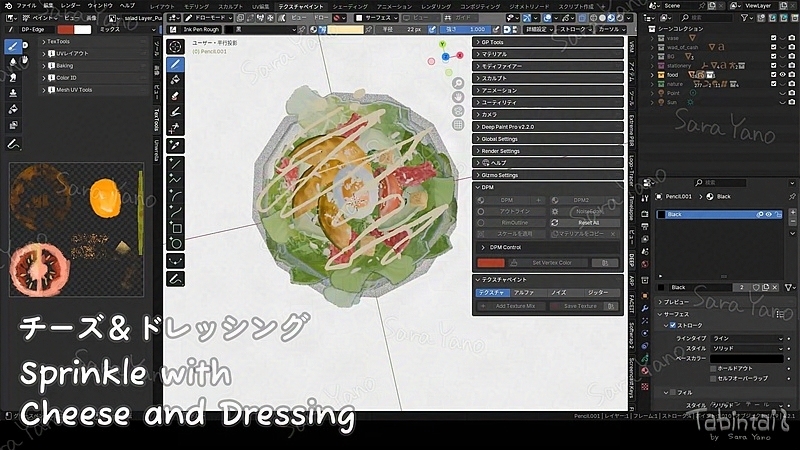Click the ベースカラー black color field

pos(747,359)
